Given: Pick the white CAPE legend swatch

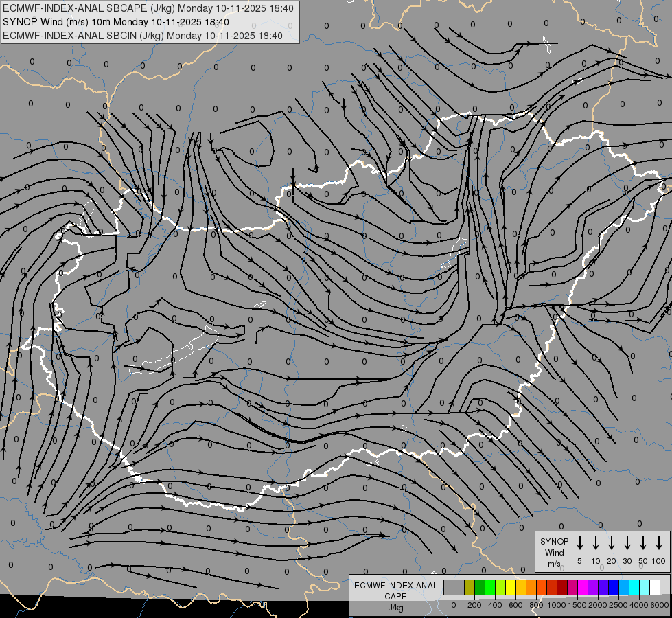Looking at the screenshot, I should [656, 587].
